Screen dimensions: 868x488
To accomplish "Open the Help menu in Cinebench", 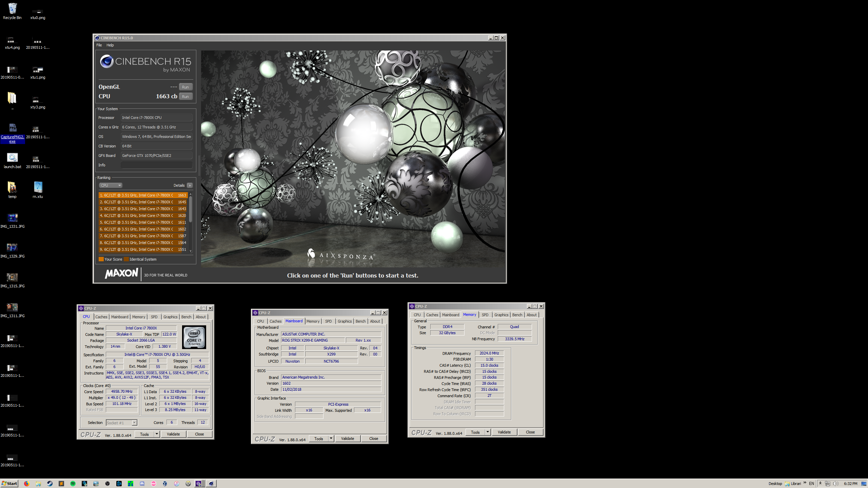I will [110, 45].
